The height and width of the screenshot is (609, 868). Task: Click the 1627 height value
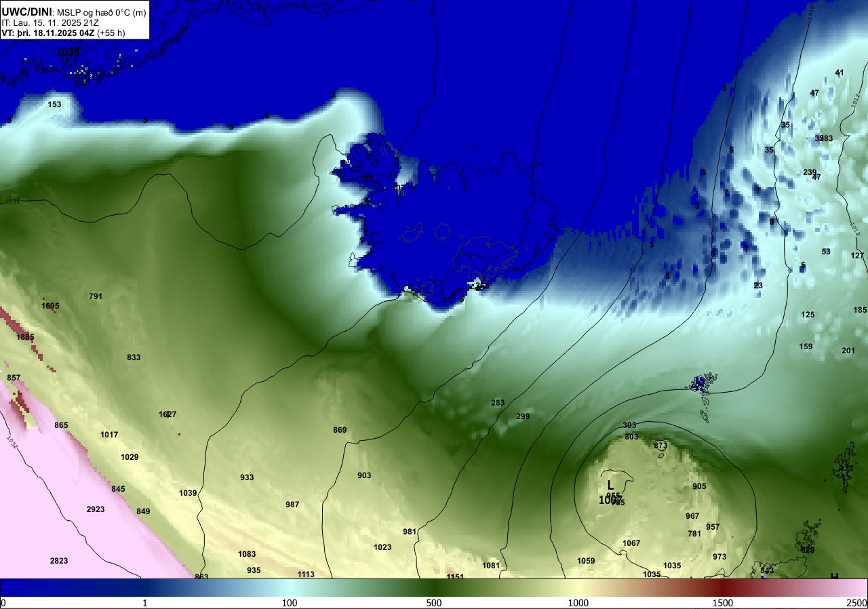pyautogui.click(x=167, y=414)
